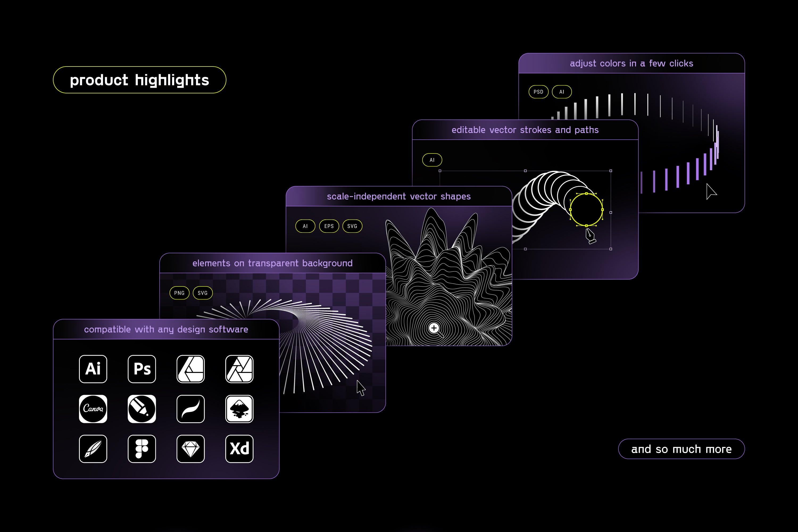Click the EPS format badge
798x532 pixels.
(x=329, y=226)
